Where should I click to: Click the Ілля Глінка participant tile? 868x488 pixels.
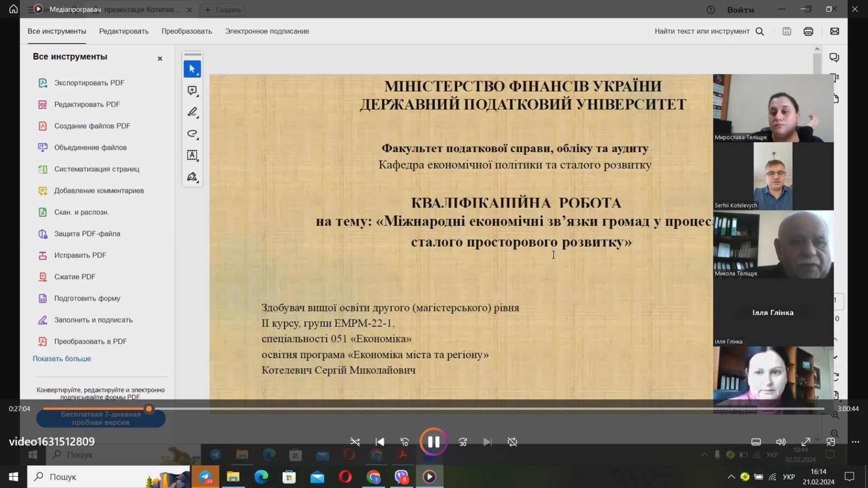(x=773, y=312)
